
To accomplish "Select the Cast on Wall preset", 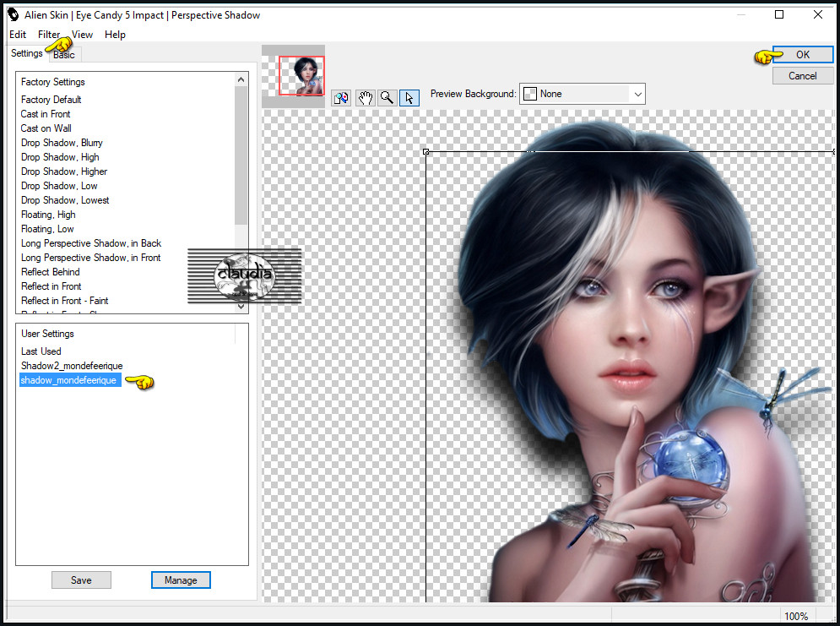I will (46, 128).
